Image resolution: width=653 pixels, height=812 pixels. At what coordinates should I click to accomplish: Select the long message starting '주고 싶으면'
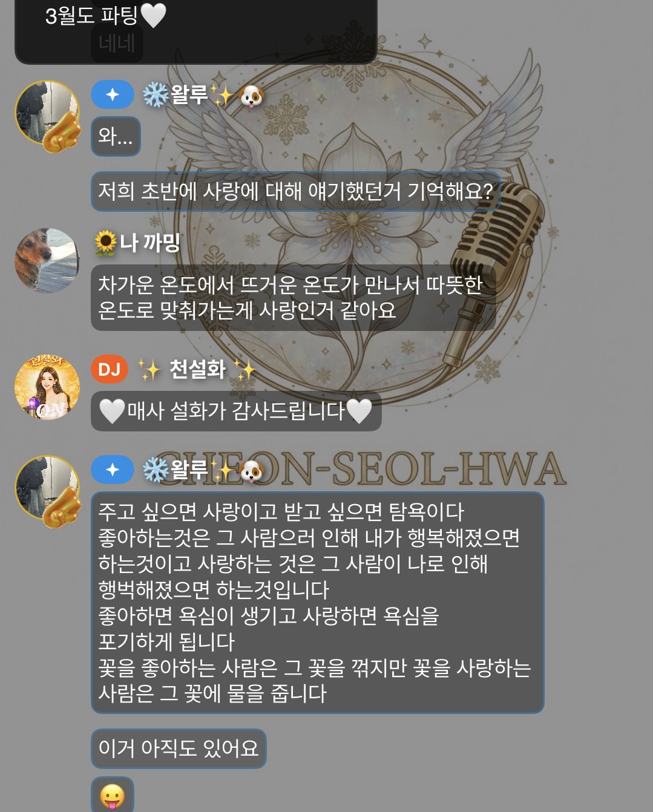318,603
